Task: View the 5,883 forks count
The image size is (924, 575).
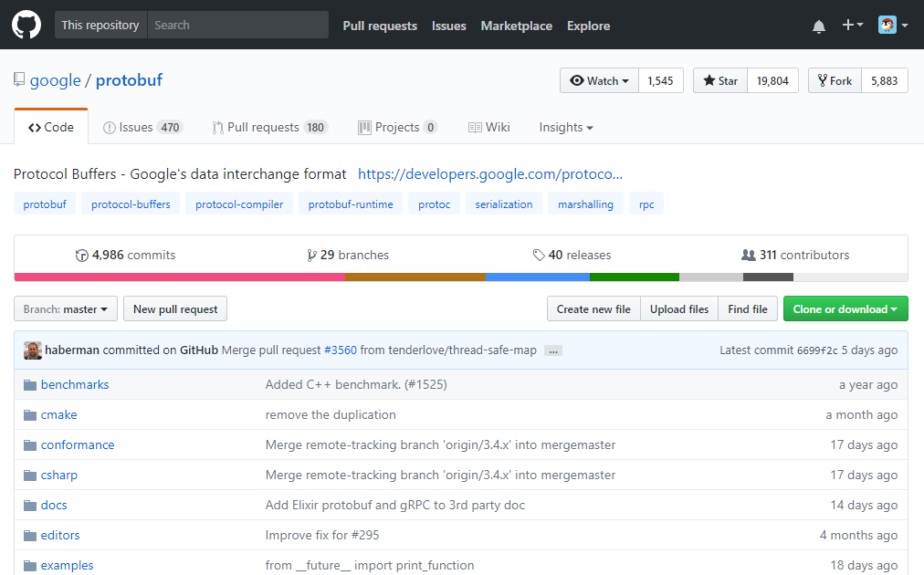Action: (885, 80)
